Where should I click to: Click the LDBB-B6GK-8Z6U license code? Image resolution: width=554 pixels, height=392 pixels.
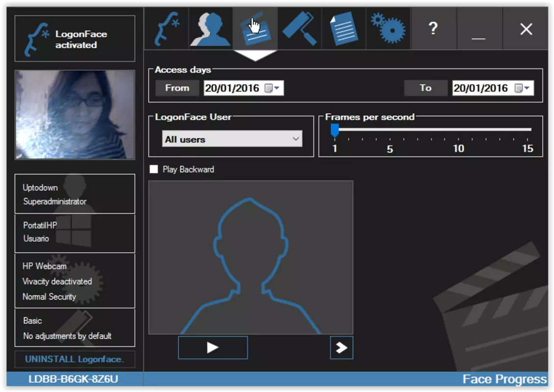coord(73,379)
